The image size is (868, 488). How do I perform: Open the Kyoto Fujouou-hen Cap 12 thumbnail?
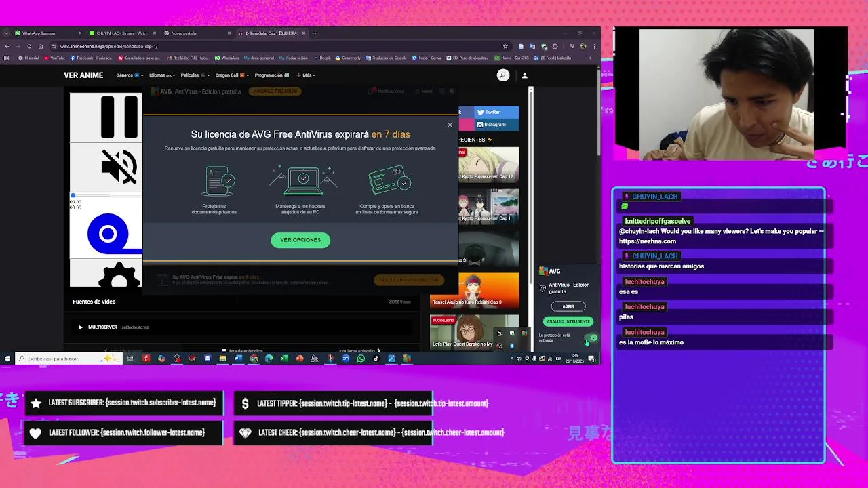[x=489, y=164]
